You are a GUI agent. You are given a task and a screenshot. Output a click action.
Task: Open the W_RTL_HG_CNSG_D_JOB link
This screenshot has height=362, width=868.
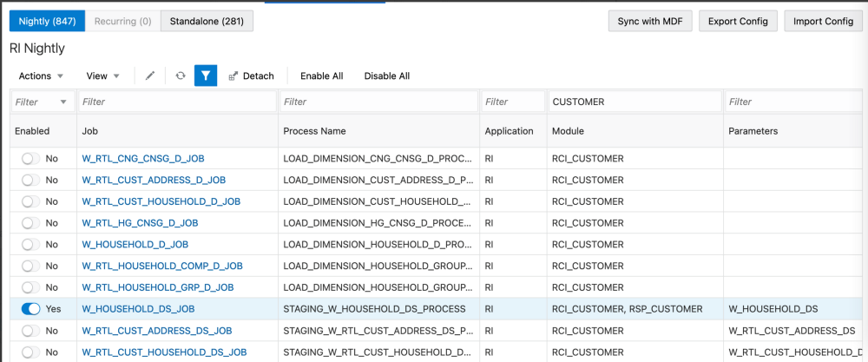140,223
